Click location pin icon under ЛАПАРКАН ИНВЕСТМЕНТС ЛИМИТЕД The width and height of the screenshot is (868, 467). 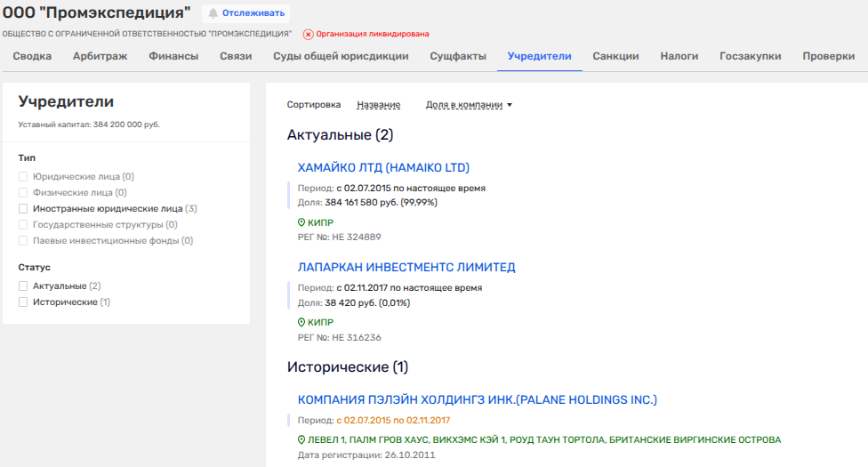[301, 322]
